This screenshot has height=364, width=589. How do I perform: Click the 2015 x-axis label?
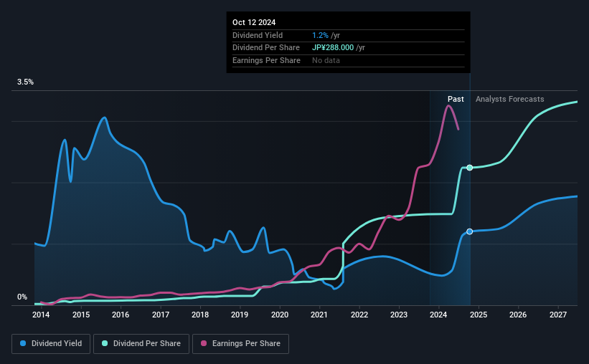coord(81,315)
